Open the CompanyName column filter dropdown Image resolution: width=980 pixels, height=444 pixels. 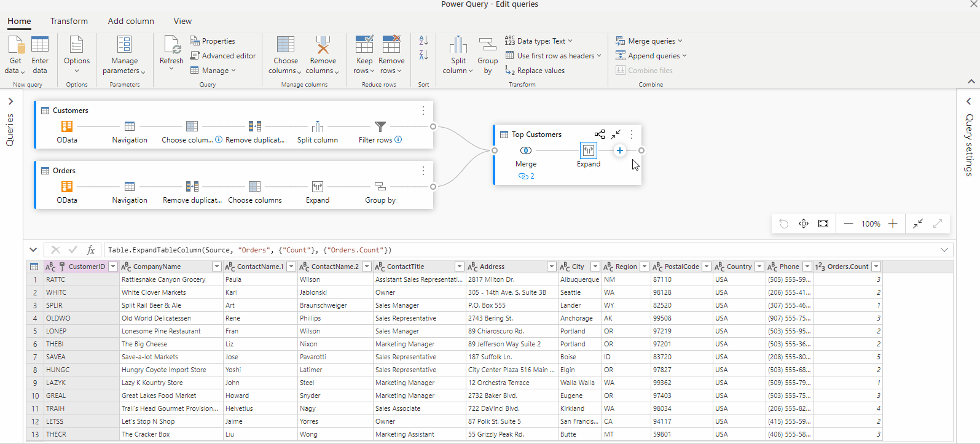(x=216, y=267)
